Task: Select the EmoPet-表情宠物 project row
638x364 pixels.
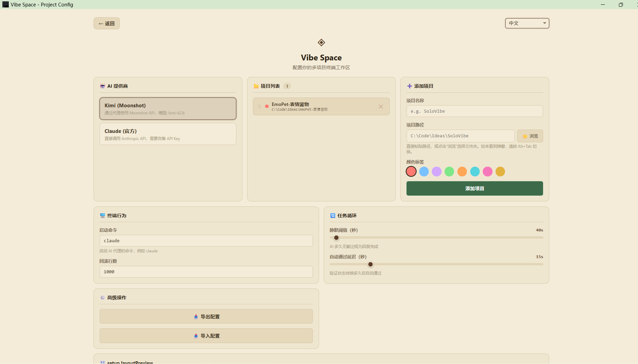Action: [321, 107]
